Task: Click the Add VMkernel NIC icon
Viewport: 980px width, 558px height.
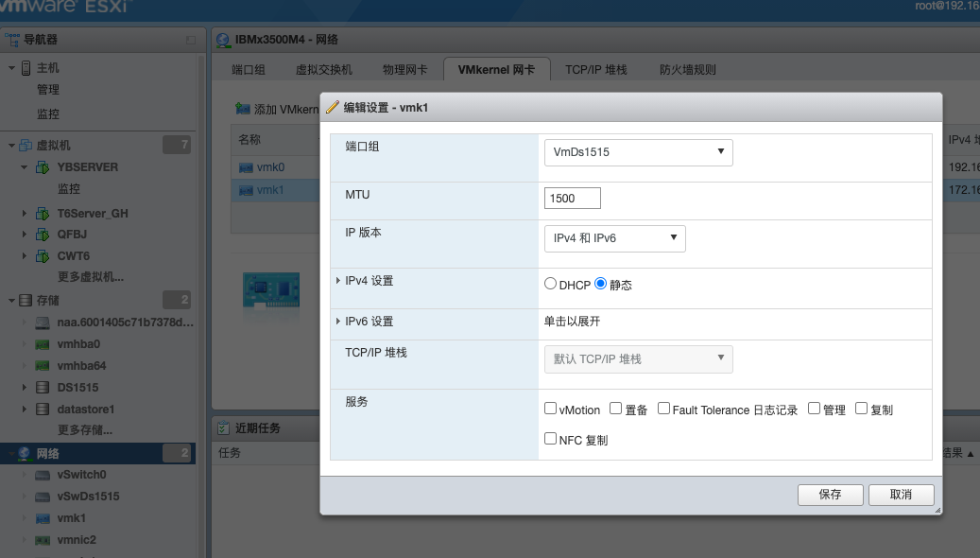Action: 243,110
